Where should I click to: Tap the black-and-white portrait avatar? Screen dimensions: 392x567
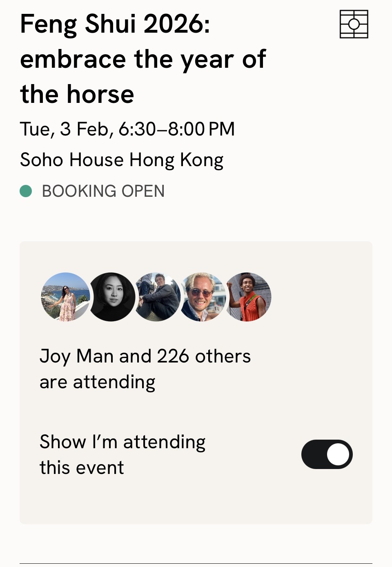point(111,297)
